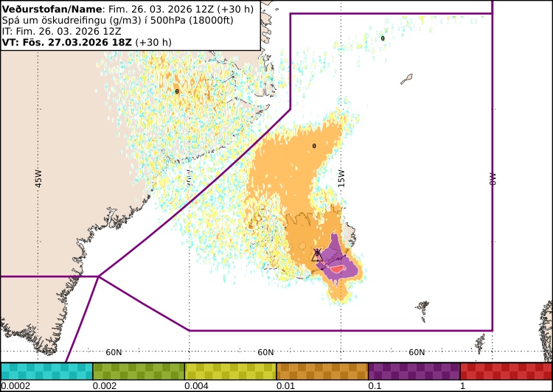The height and width of the screenshot is (392, 553).
Task: Click the '0.1' legend value label
Action: 375,385
